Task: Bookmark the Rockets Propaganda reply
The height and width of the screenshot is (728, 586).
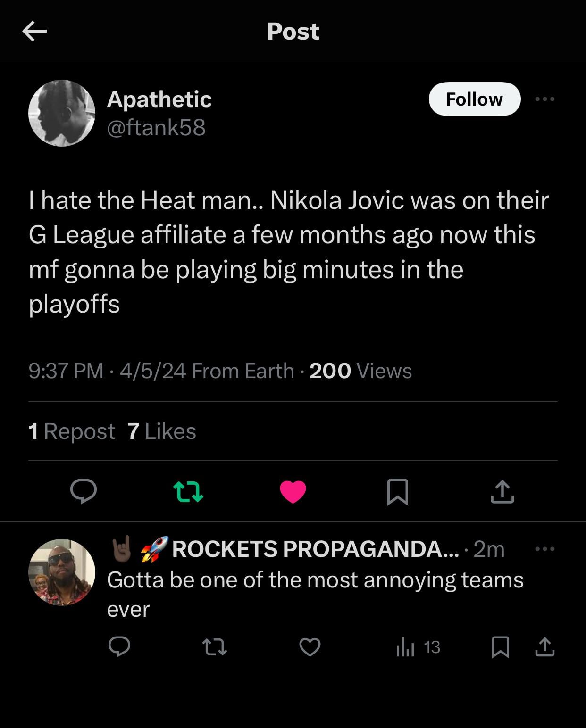Action: (x=500, y=647)
